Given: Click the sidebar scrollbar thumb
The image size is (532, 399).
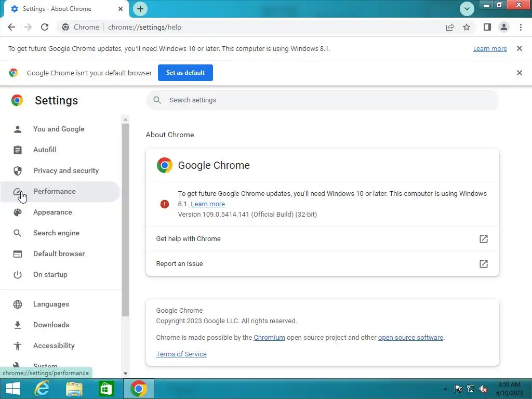Looking at the screenshot, I should (x=125, y=220).
